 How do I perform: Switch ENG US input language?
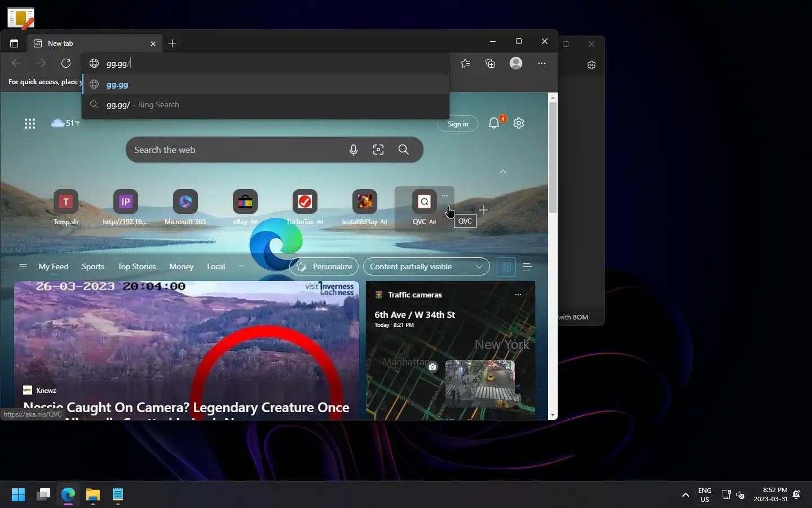pyautogui.click(x=705, y=495)
